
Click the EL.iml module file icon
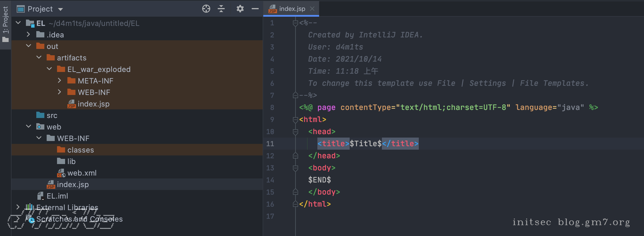click(x=40, y=196)
